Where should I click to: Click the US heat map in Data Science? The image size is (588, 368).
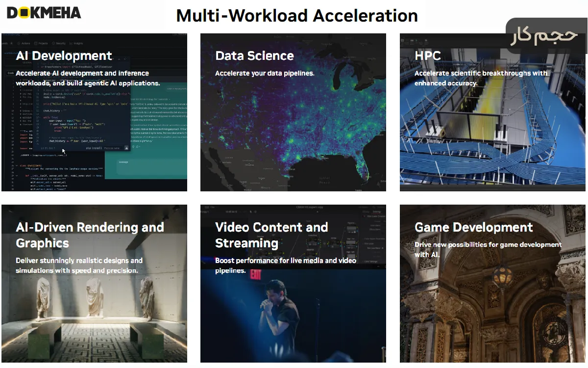tap(294, 132)
